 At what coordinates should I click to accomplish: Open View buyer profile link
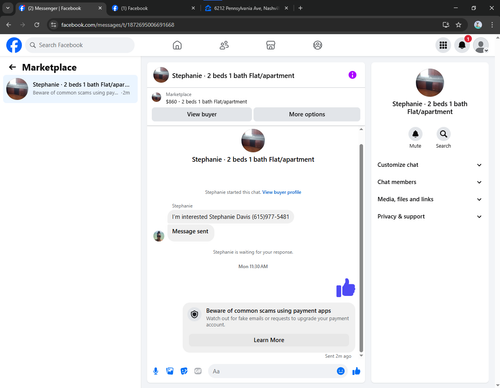(281, 192)
